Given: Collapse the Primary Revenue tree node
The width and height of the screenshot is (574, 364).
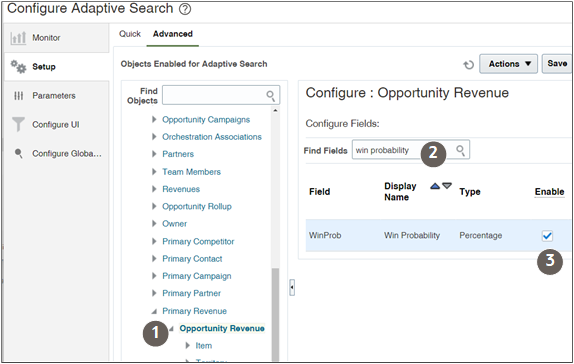Looking at the screenshot, I should 154,311.
